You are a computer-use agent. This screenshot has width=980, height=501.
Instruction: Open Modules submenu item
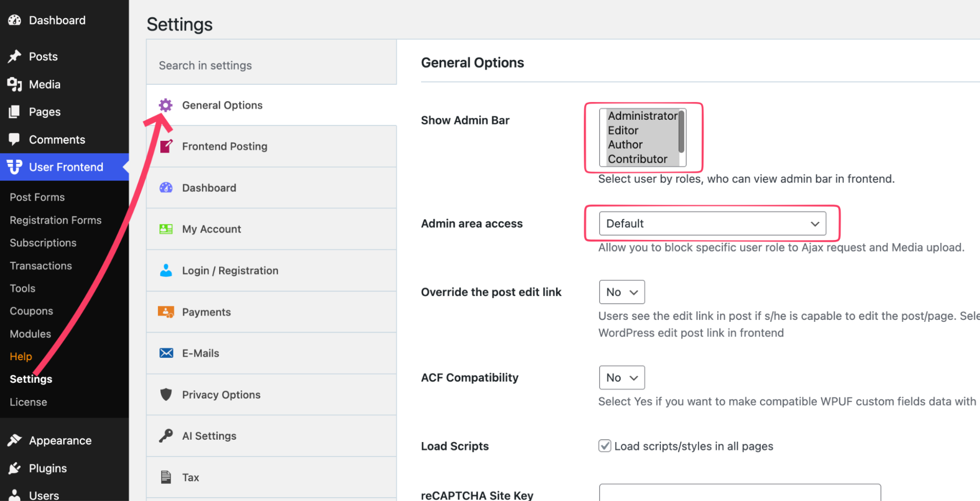(30, 334)
